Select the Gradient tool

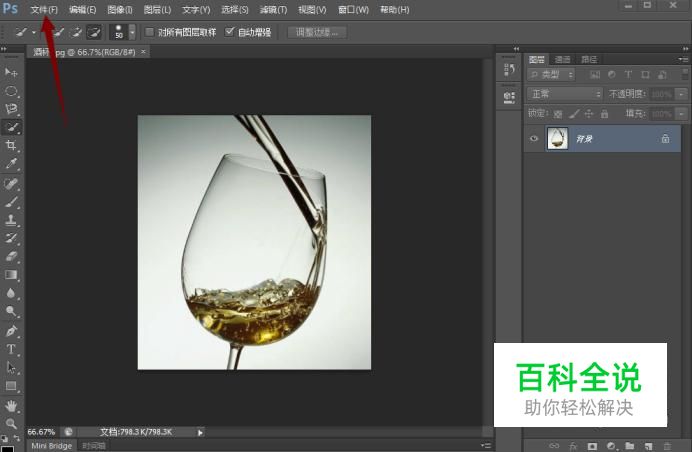pos(11,275)
